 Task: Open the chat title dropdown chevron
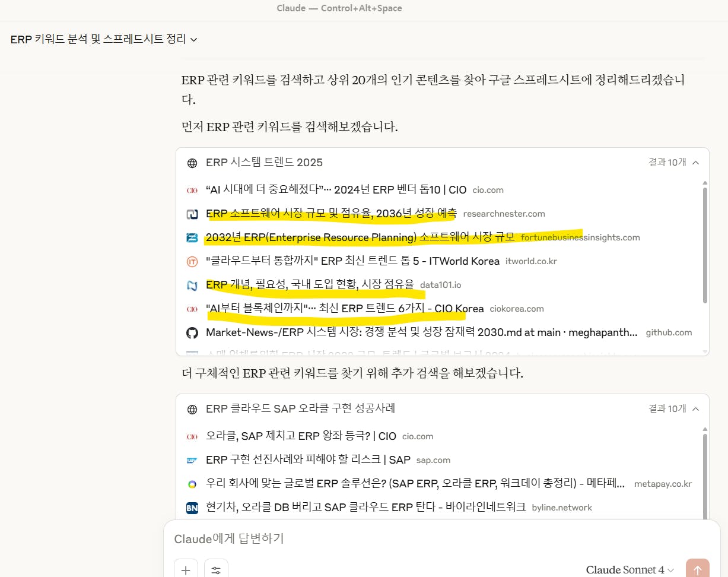click(x=193, y=40)
